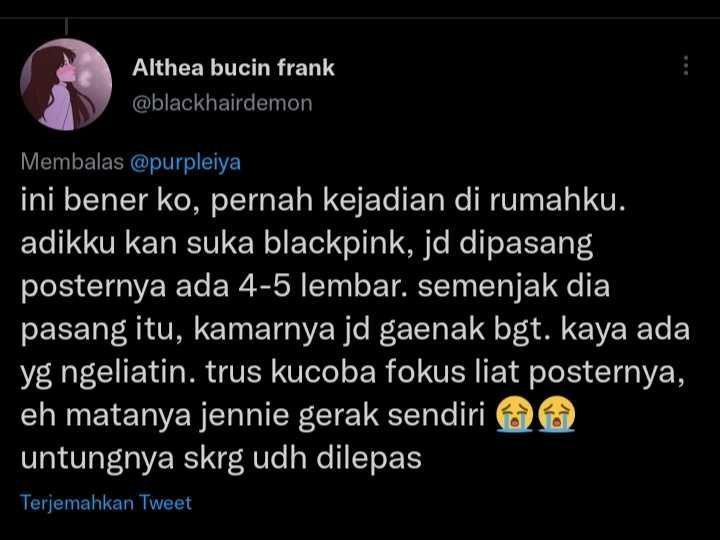Click the word kamarnya in the tweet
Screen dimensions: 720x540
coord(264,330)
